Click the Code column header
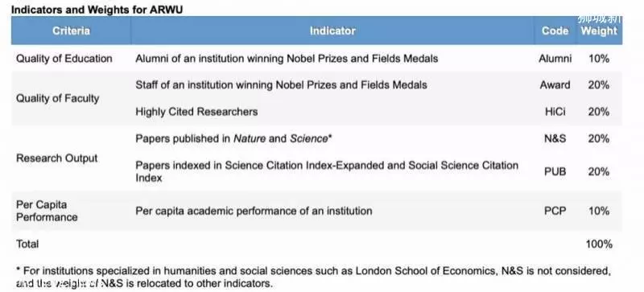 (x=555, y=31)
